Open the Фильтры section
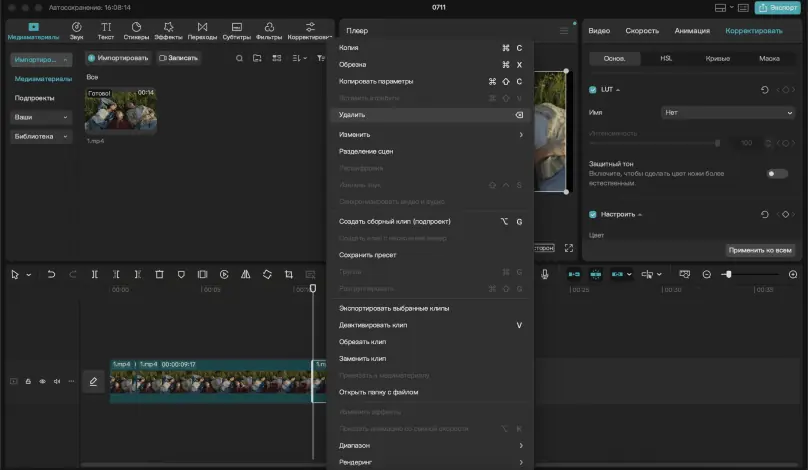The width and height of the screenshot is (808, 470). pos(269,31)
